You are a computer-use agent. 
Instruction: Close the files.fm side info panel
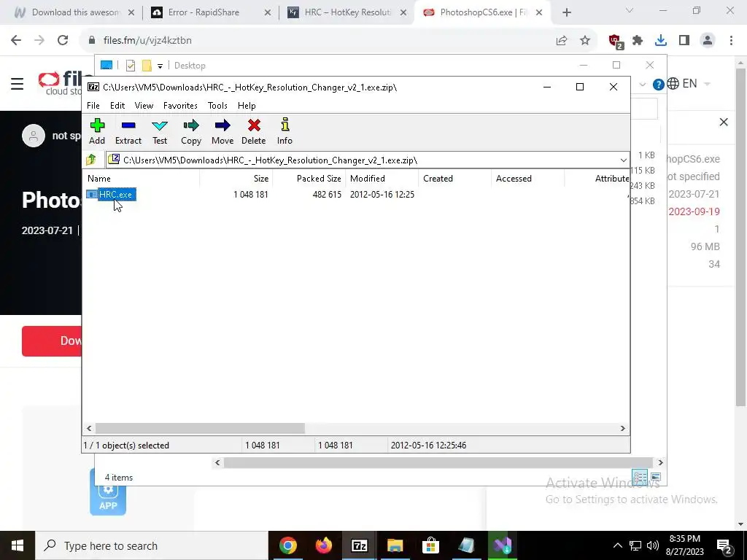point(723,122)
